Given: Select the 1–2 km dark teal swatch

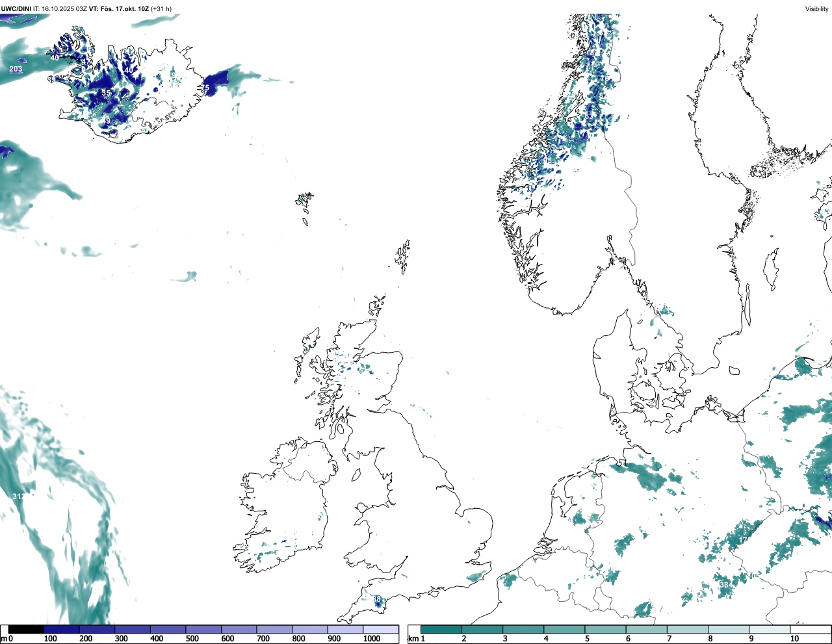Looking at the screenshot, I should point(441,629).
